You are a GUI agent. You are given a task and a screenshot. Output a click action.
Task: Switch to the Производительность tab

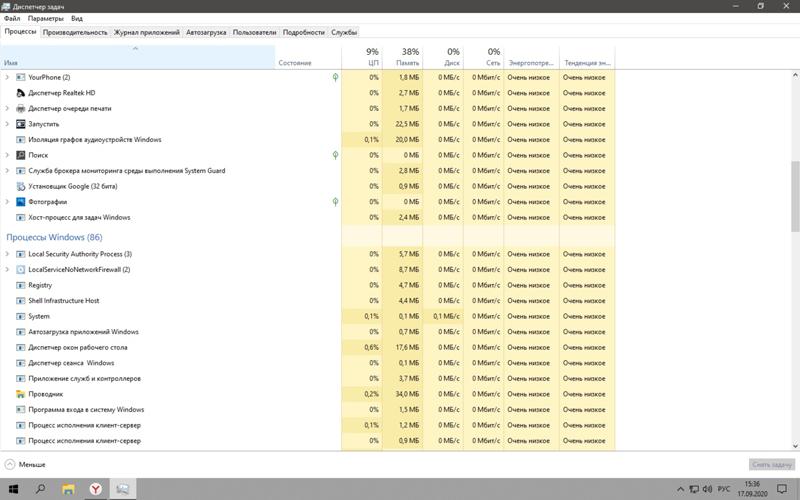click(75, 32)
